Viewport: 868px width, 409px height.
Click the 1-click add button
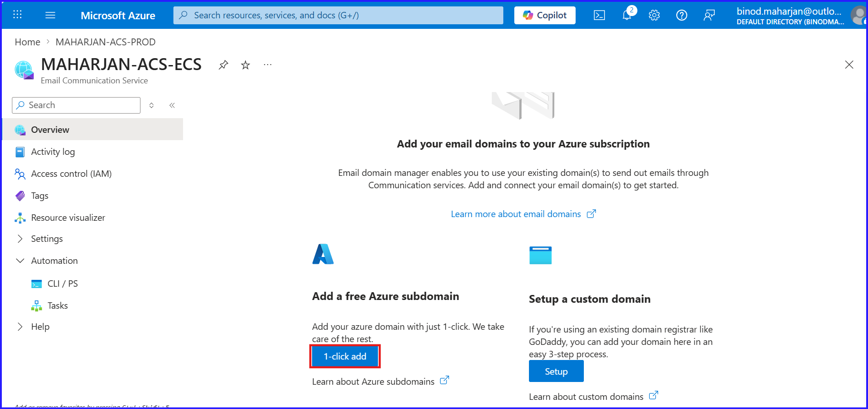click(345, 356)
